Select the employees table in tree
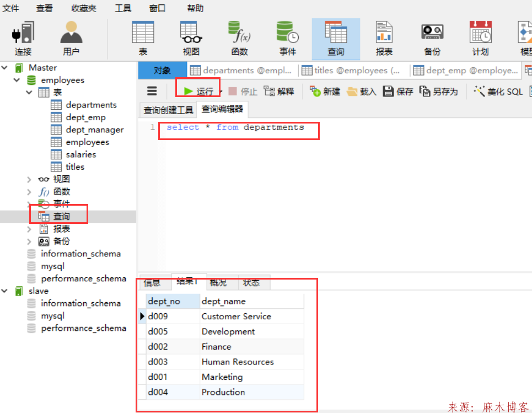The width and height of the screenshot is (532, 413). pyautogui.click(x=88, y=142)
